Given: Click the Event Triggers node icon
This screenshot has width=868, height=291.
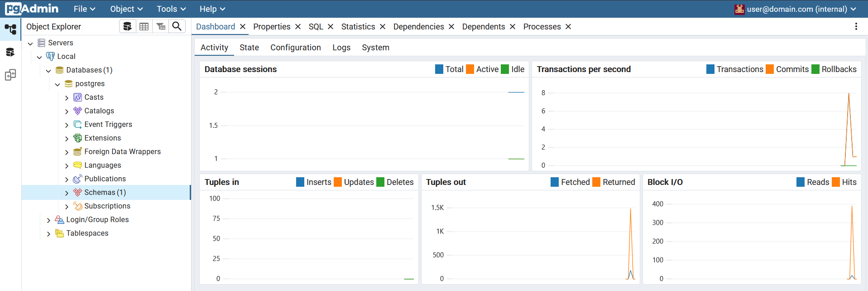Looking at the screenshot, I should 77,124.
